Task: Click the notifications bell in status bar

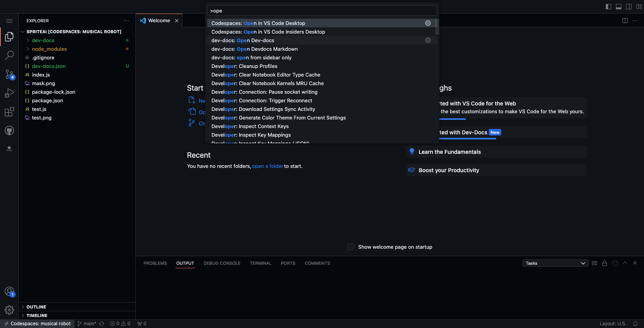Action: (635, 324)
